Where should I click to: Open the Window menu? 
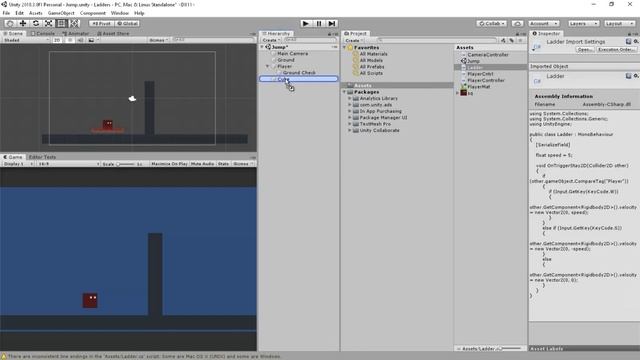coord(120,13)
